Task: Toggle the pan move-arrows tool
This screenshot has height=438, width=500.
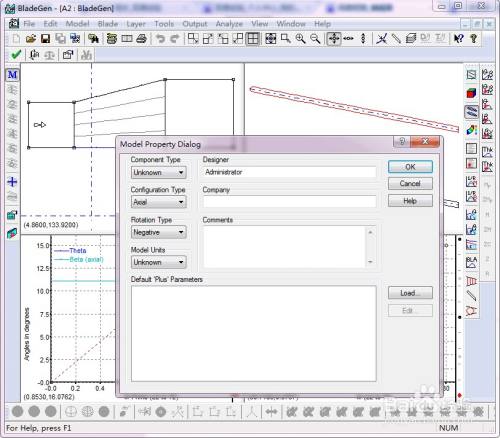Action: tap(334, 39)
